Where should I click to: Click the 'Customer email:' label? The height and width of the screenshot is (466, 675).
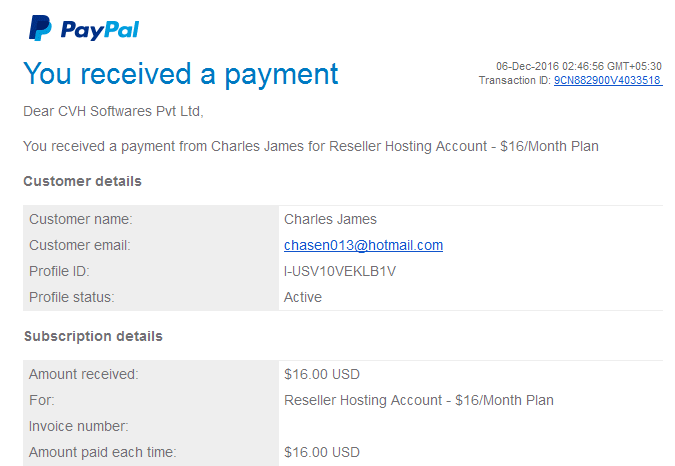pyautogui.click(x=80, y=245)
